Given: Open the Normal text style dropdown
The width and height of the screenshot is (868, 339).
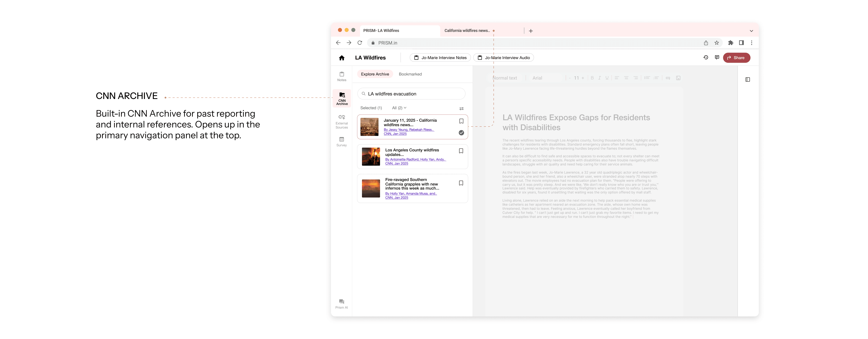Looking at the screenshot, I should click(505, 78).
